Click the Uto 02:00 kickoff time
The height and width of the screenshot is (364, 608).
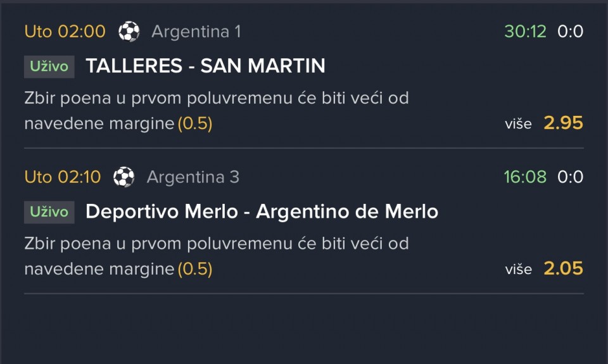click(x=65, y=32)
